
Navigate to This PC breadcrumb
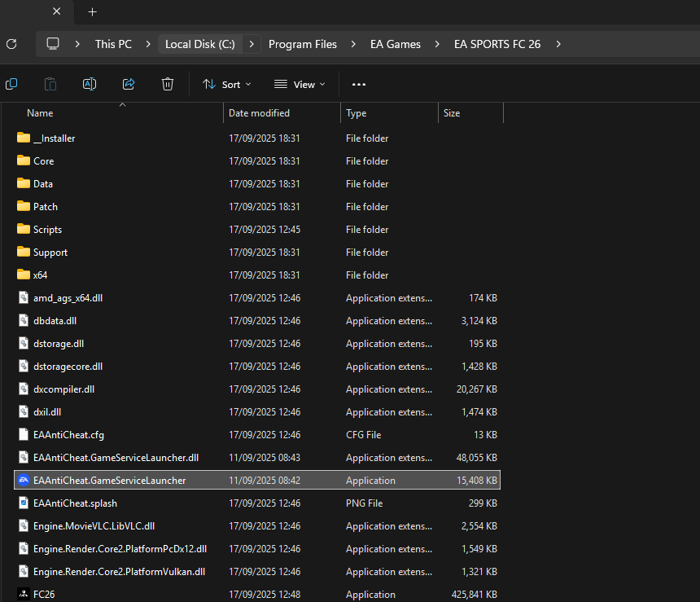coord(113,44)
